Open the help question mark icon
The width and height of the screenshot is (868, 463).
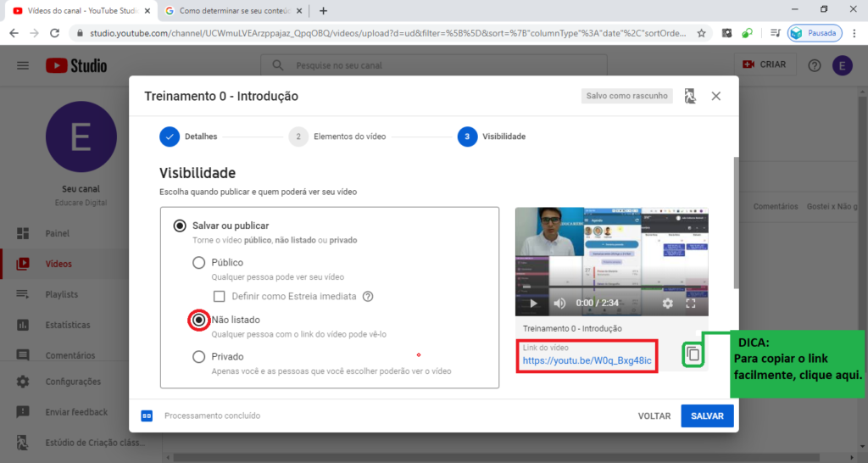[815, 65]
